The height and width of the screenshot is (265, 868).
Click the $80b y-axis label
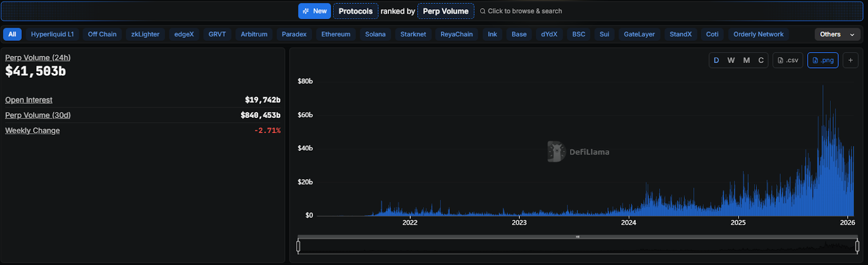pyautogui.click(x=305, y=81)
